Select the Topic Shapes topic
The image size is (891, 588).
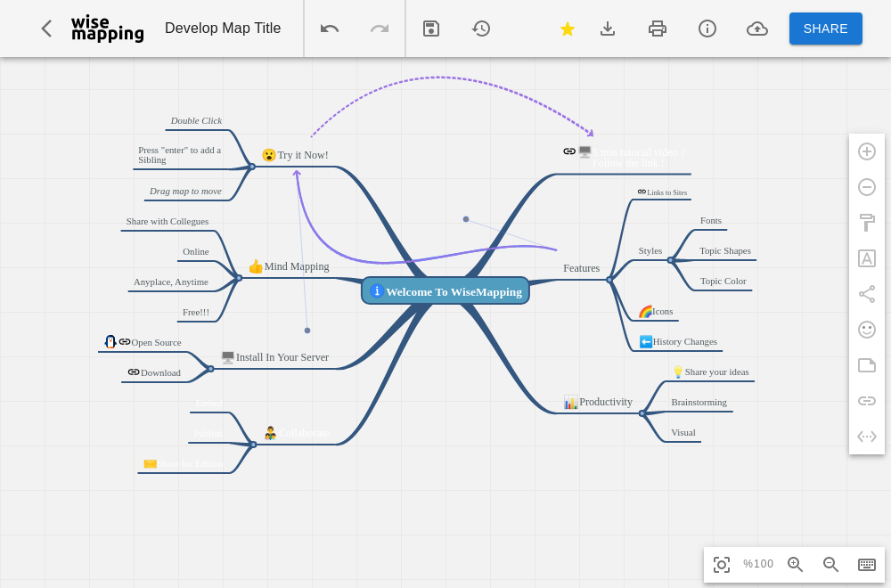click(725, 251)
